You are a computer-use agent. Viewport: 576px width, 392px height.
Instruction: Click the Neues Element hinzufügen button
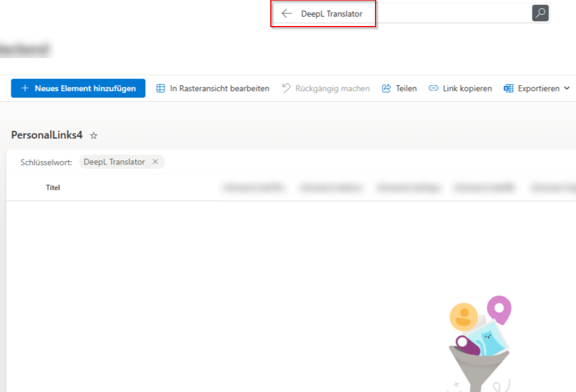78,87
